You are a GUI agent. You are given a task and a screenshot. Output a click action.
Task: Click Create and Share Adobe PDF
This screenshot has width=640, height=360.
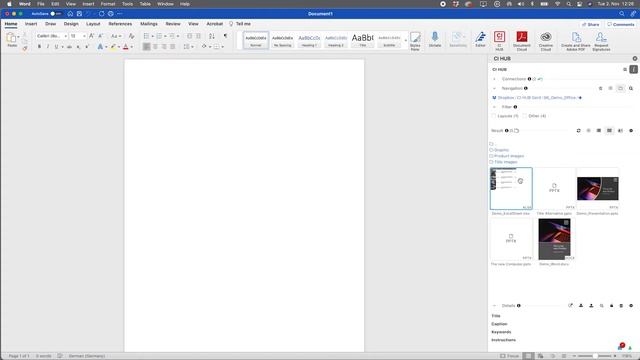coord(576,40)
